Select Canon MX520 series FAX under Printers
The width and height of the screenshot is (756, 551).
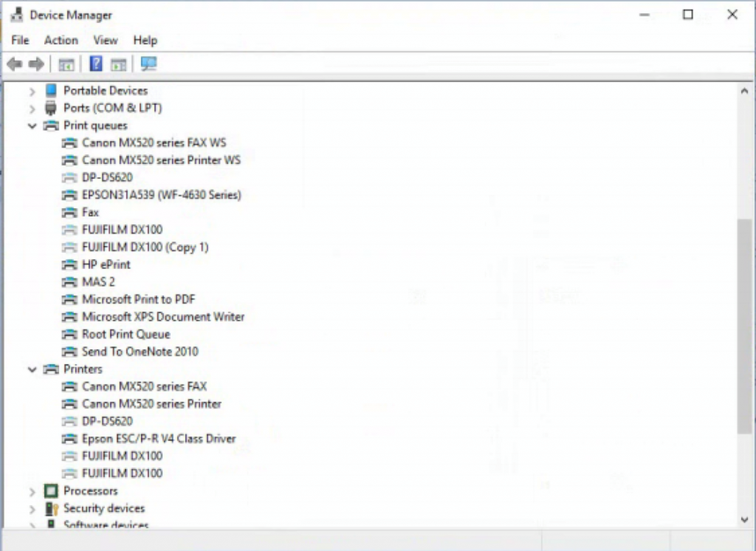(x=144, y=386)
